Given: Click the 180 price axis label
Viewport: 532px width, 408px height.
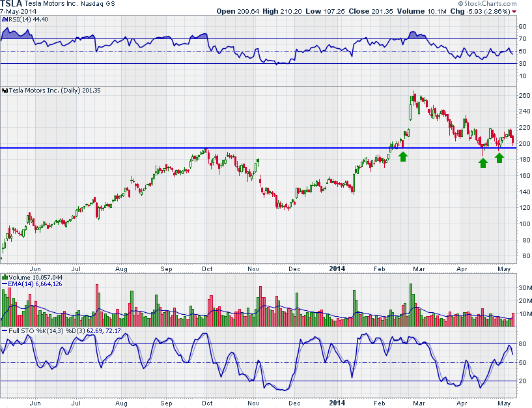Looking at the screenshot, I should [x=524, y=159].
